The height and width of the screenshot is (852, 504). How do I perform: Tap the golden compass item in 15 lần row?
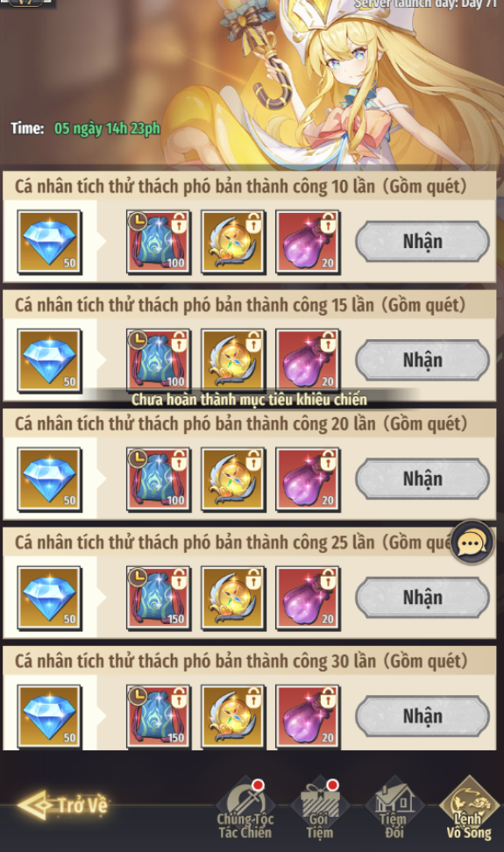coord(233,360)
